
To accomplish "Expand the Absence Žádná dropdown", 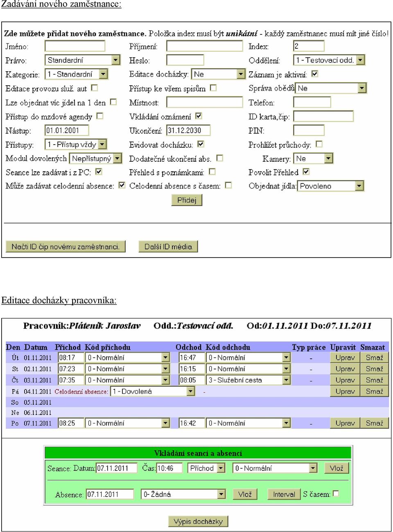I will (183, 494).
